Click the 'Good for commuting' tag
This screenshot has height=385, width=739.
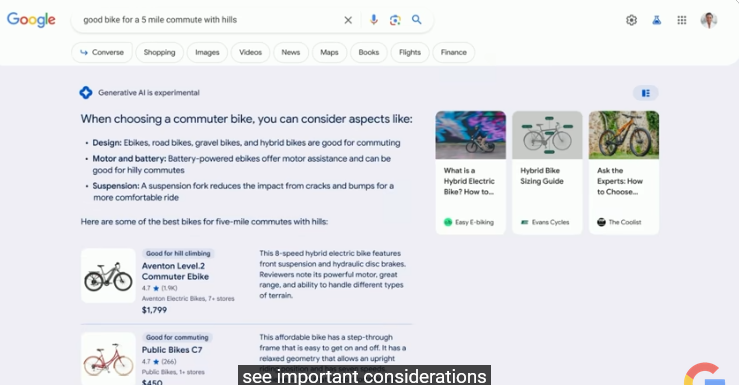[x=177, y=337]
